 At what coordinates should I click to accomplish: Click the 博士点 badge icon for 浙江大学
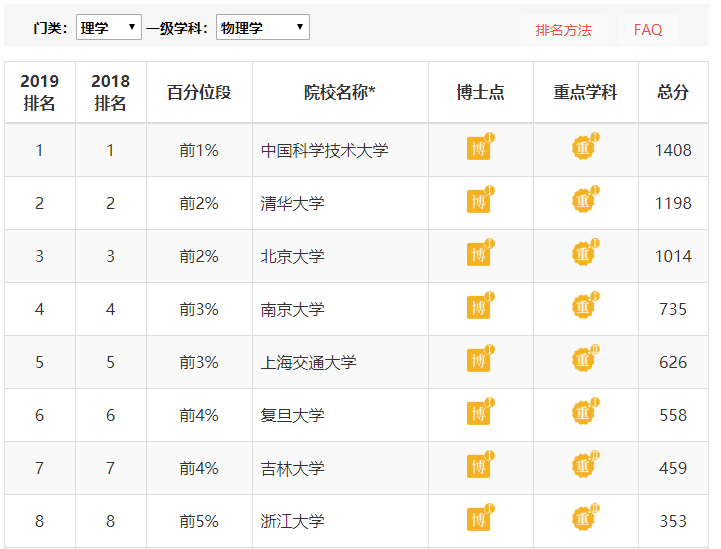(x=480, y=518)
